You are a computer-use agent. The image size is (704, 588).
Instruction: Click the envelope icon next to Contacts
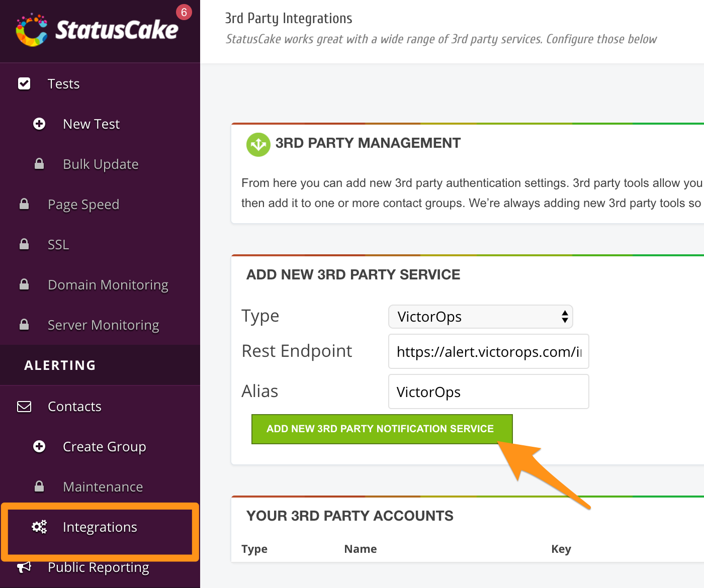pyautogui.click(x=24, y=407)
